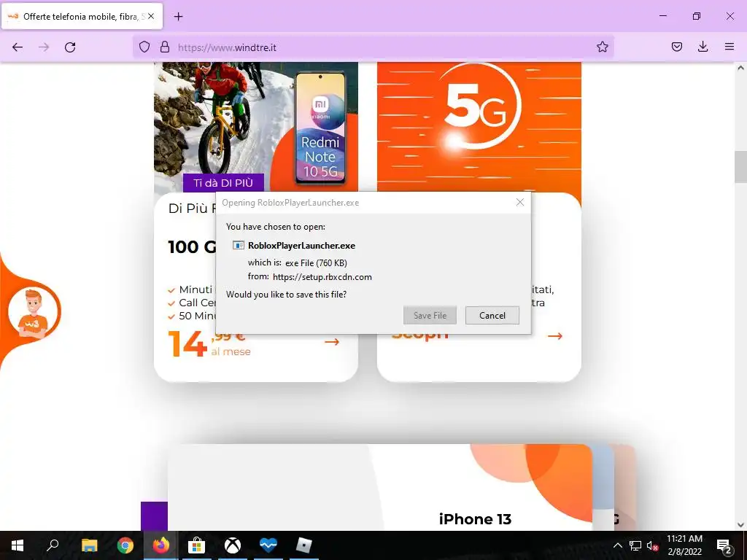This screenshot has height=560, width=747.
Task: Open the Windows Start menu
Action: [18, 545]
